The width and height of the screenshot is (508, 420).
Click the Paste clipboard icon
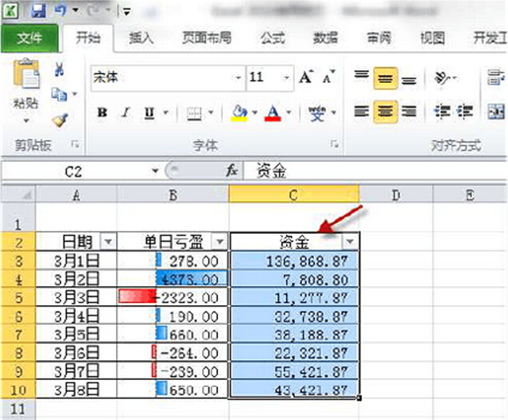pyautogui.click(x=26, y=80)
